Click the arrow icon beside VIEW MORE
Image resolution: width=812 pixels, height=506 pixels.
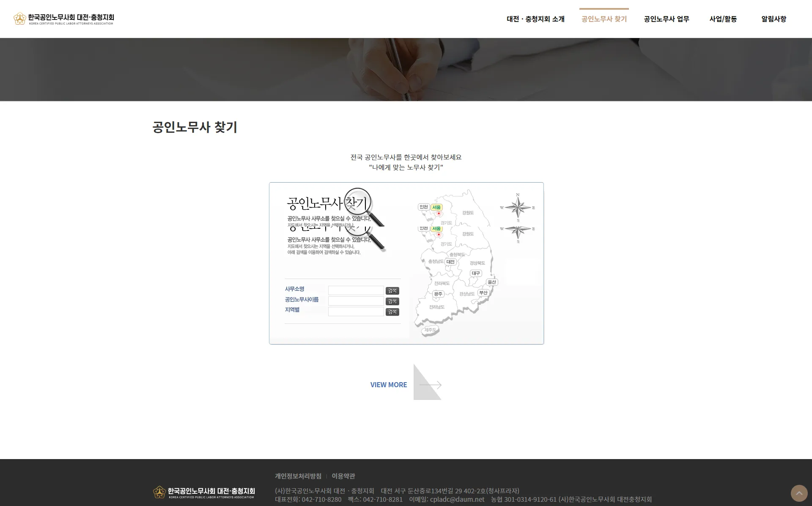click(x=428, y=382)
